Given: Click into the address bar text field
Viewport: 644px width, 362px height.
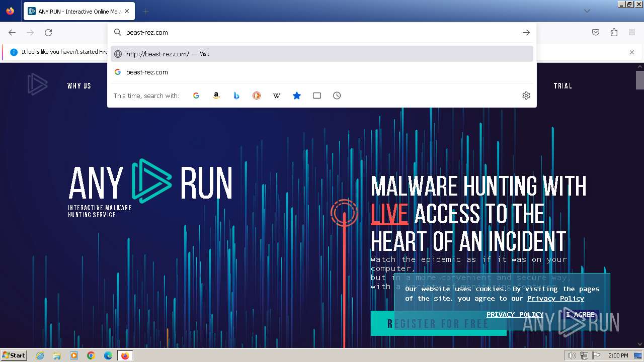Looking at the screenshot, I should pyautogui.click(x=322, y=32).
